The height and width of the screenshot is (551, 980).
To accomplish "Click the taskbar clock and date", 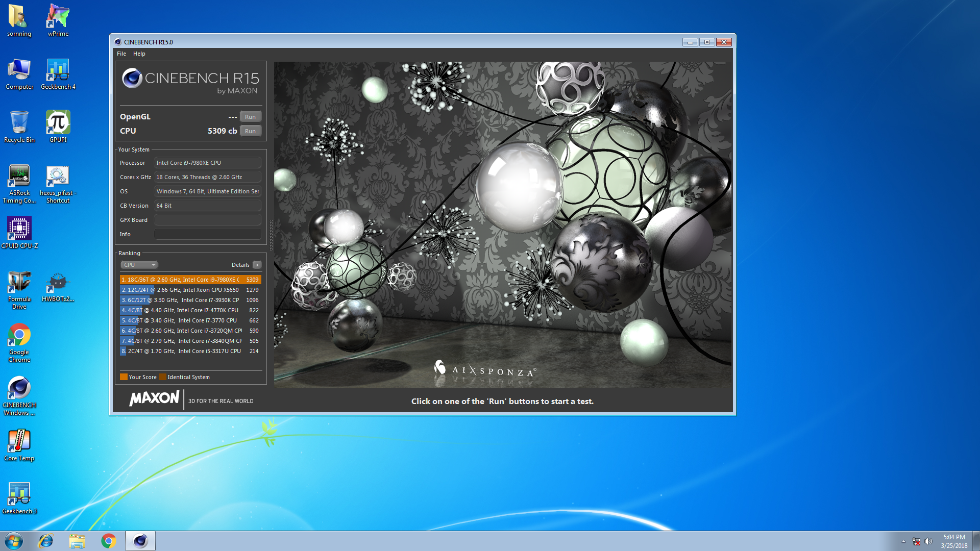I will coord(954,541).
